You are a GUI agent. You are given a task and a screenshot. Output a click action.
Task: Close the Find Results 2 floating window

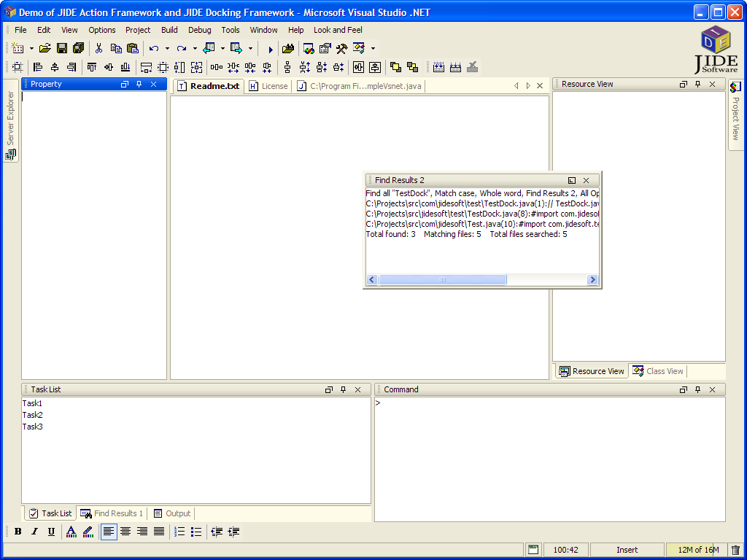pyautogui.click(x=587, y=181)
